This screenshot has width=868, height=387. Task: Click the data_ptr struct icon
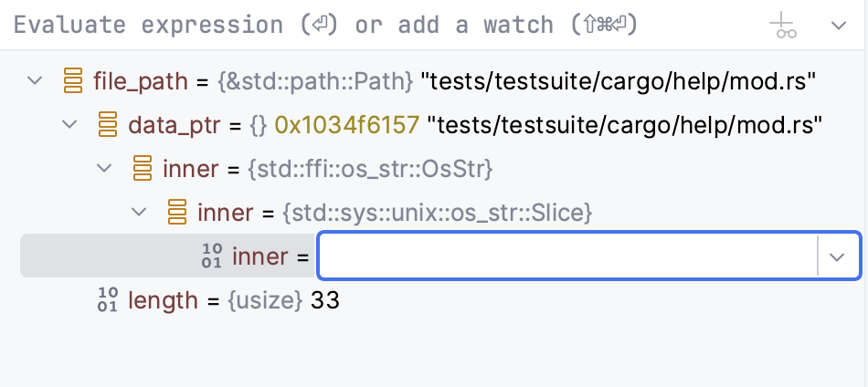(x=108, y=124)
